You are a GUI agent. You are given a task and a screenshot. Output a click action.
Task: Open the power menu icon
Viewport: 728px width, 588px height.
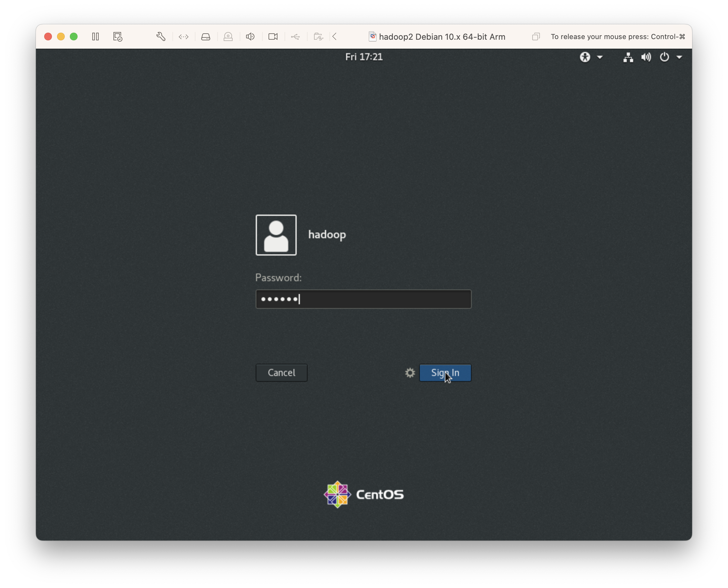[x=664, y=57]
